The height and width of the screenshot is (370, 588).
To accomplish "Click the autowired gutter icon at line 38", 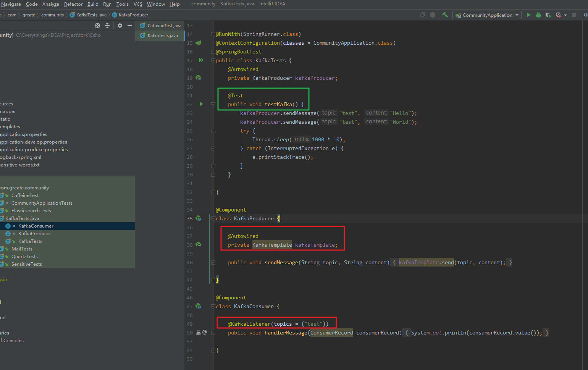I will [x=198, y=244].
